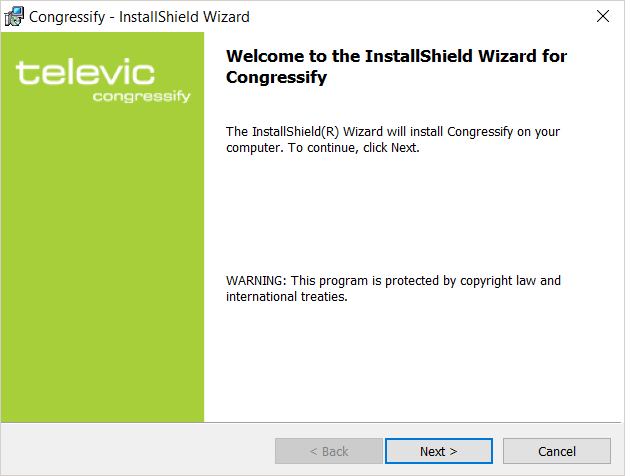This screenshot has height=476, width=625.
Task: Click the 'international treaties.' text line
Action: (x=286, y=297)
